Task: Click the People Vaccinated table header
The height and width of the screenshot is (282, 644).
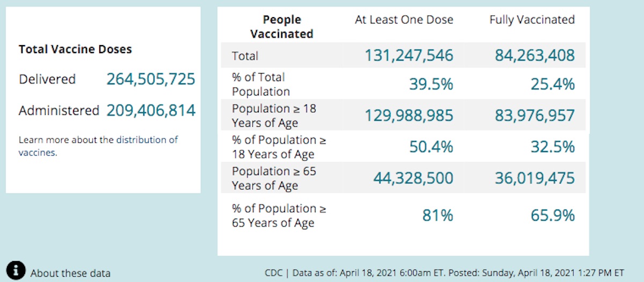Action: tap(282, 27)
